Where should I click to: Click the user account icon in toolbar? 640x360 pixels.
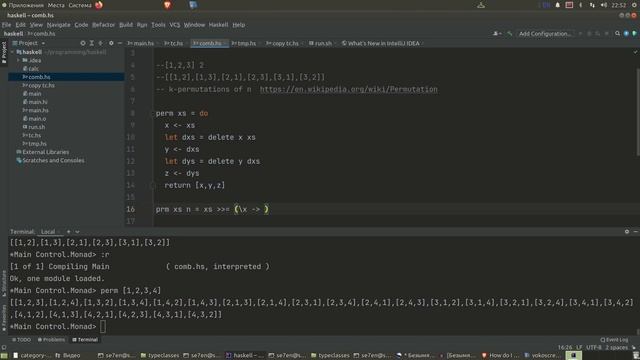click(x=497, y=33)
